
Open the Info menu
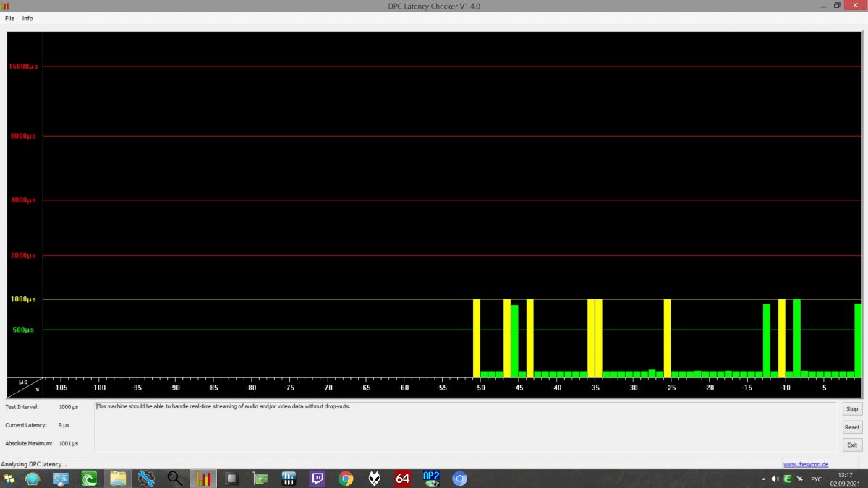point(27,18)
